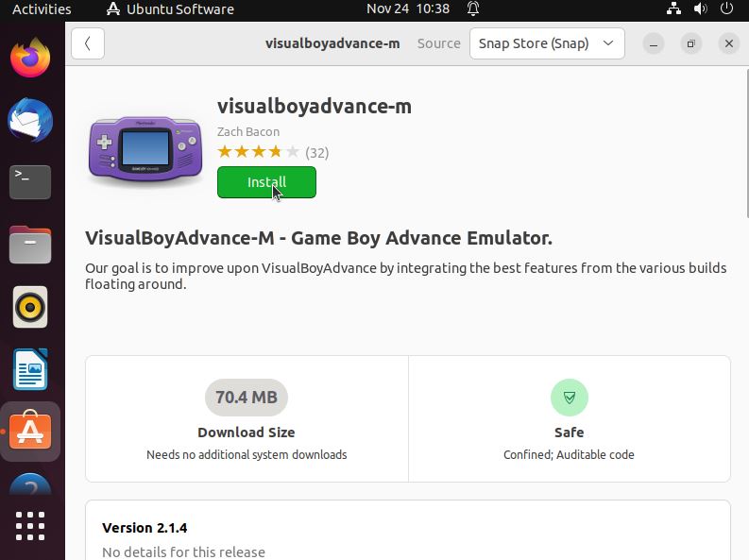Open the Download Size info card
749x560 pixels.
pos(247,418)
